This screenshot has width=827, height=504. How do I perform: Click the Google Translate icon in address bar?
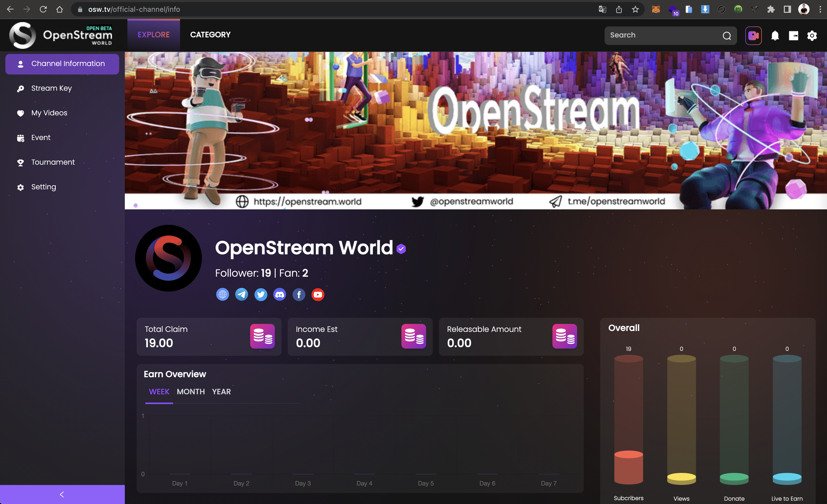pos(602,10)
